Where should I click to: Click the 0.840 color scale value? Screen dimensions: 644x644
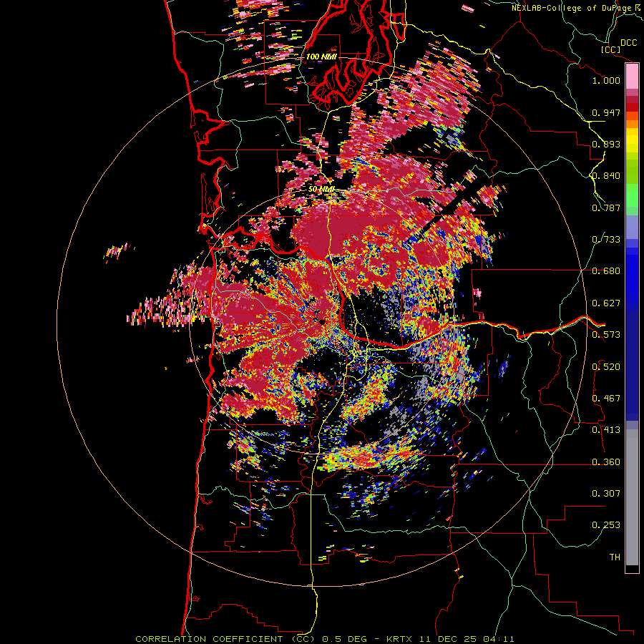(606, 176)
